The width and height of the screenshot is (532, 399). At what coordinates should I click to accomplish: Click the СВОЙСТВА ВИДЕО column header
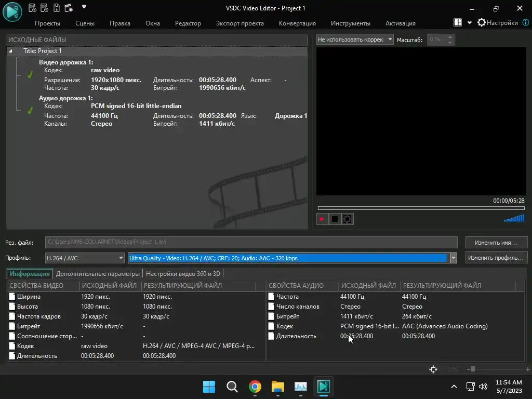coord(43,286)
